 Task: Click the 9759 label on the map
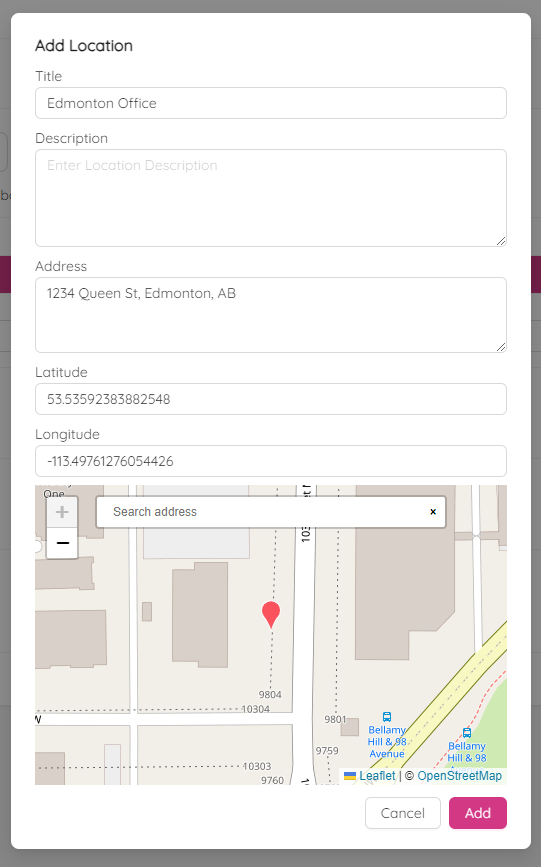(x=327, y=751)
